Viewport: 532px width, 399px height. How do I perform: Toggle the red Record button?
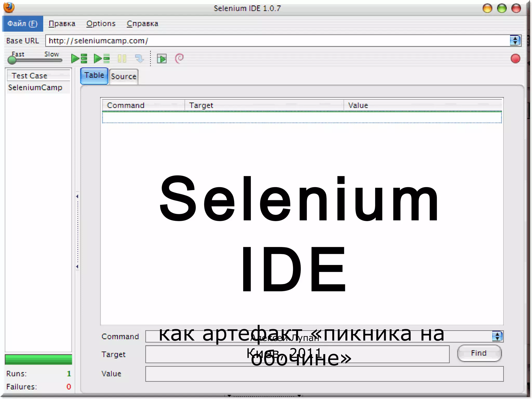coord(515,58)
